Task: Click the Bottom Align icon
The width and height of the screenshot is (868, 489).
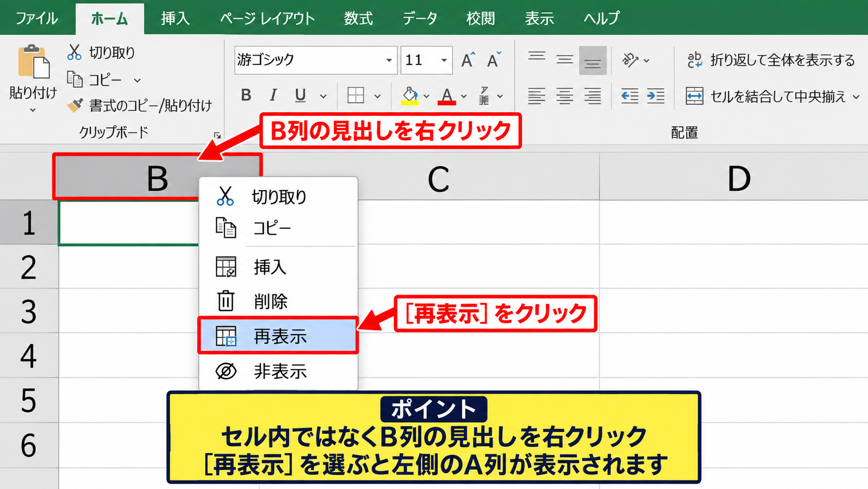Action: [593, 60]
